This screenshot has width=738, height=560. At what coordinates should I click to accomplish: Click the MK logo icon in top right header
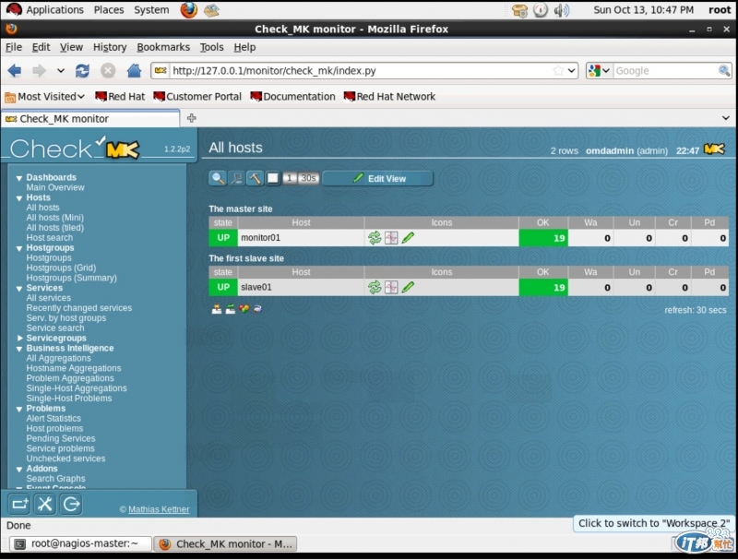(714, 149)
